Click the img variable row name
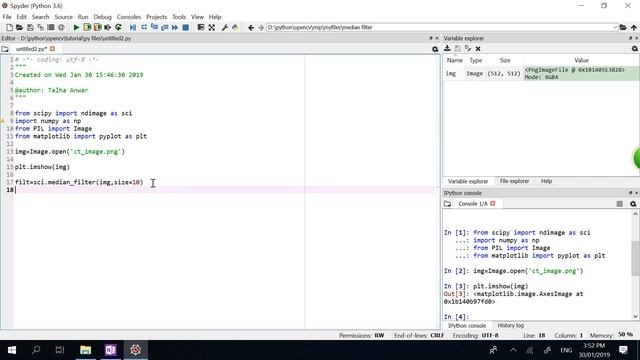Viewport: 640px width, 360px height. pos(451,73)
